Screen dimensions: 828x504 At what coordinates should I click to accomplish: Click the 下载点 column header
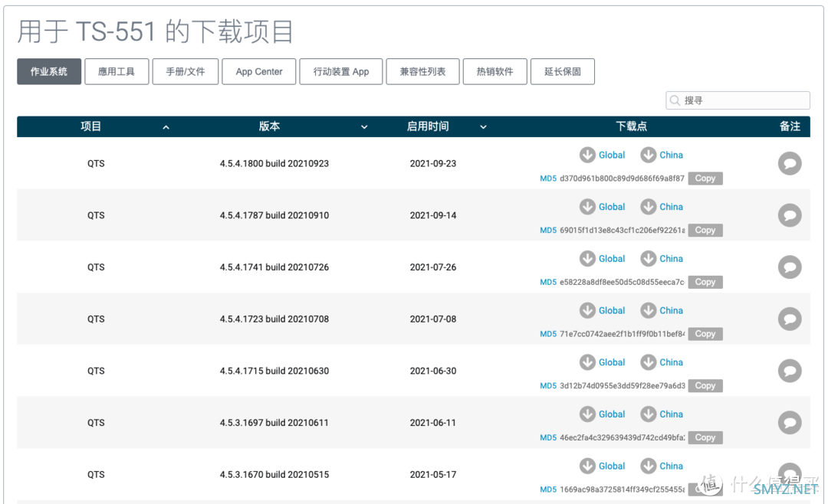pos(631,126)
